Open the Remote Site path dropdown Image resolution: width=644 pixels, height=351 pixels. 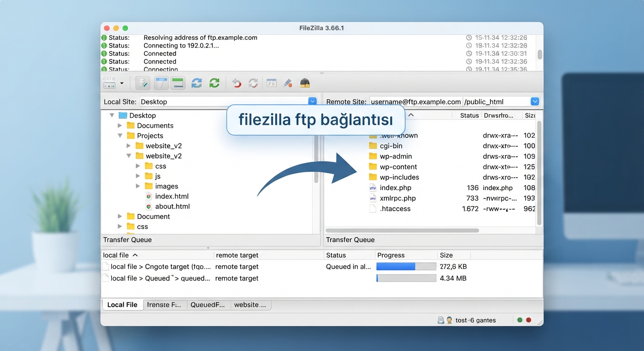535,101
